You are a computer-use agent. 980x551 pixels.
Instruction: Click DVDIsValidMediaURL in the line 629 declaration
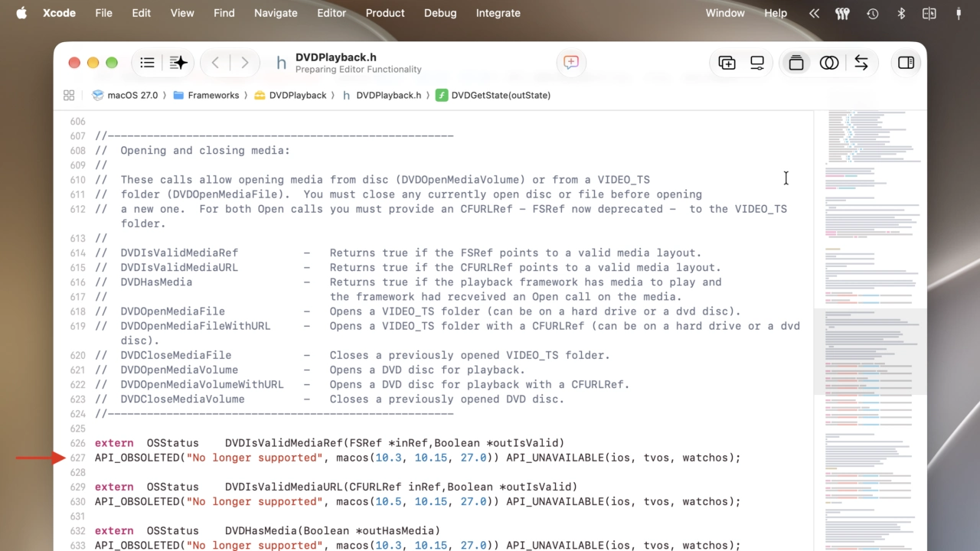[x=283, y=487]
